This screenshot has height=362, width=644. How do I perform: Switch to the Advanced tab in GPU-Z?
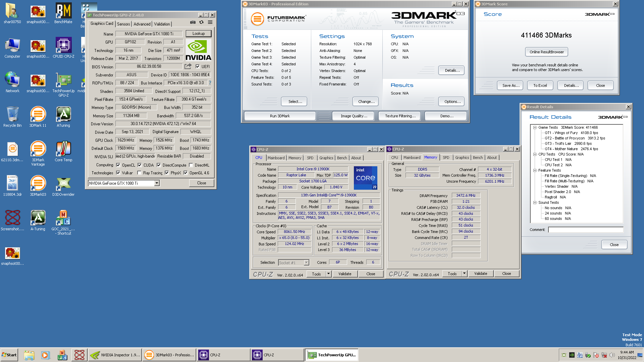[142, 24]
